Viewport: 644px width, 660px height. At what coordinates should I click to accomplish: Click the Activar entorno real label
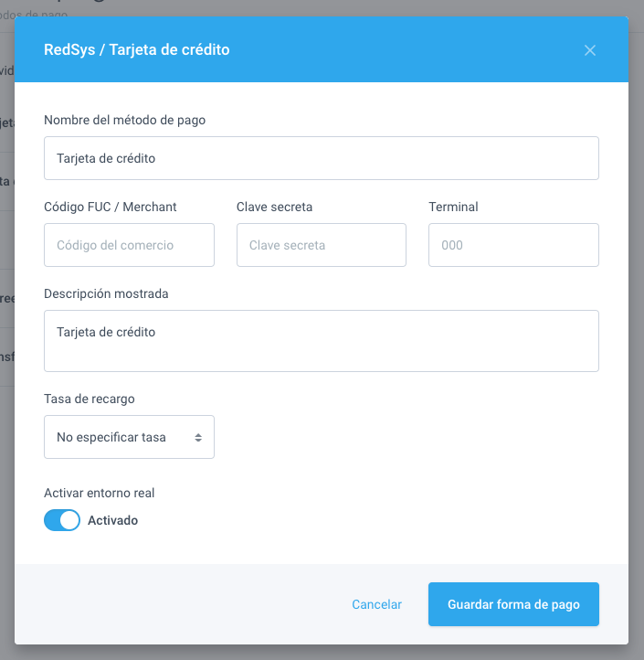[x=100, y=493]
